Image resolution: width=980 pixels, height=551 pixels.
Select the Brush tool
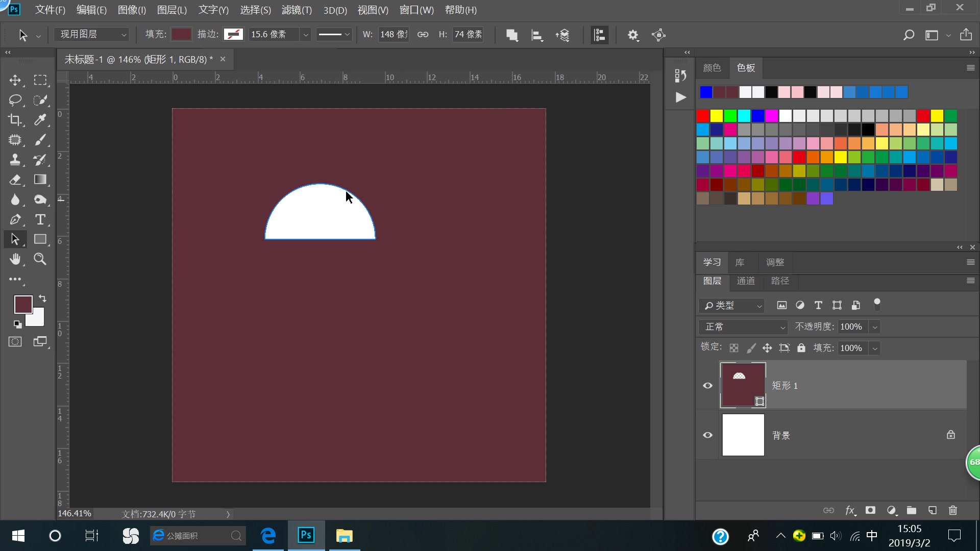[40, 140]
